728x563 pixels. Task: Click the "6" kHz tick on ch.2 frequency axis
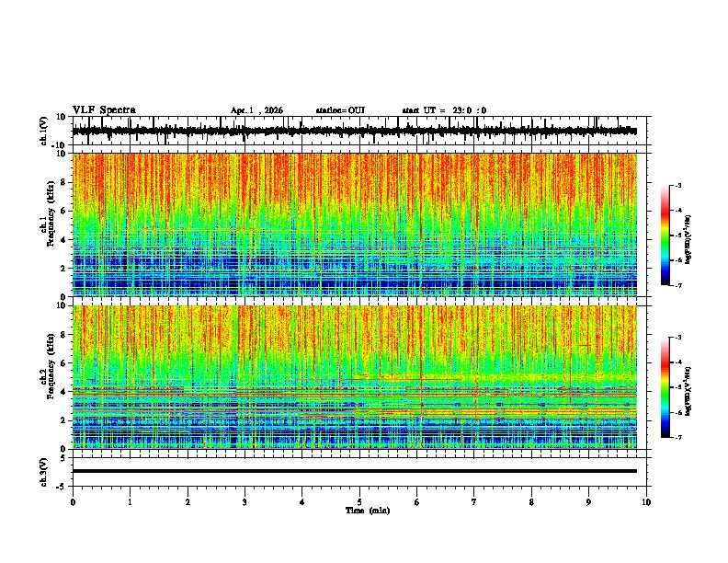pyautogui.click(x=63, y=363)
